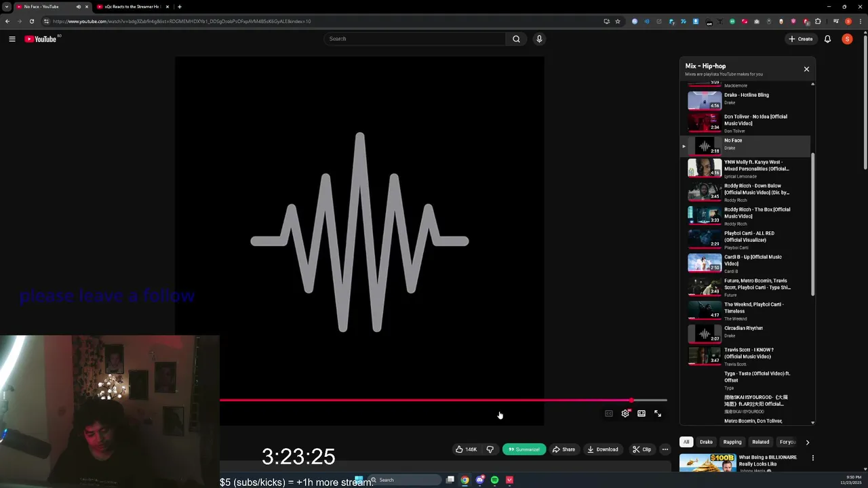Image resolution: width=868 pixels, height=488 pixels.
Task: Enter fullscreen in the video player
Action: click(x=658, y=413)
